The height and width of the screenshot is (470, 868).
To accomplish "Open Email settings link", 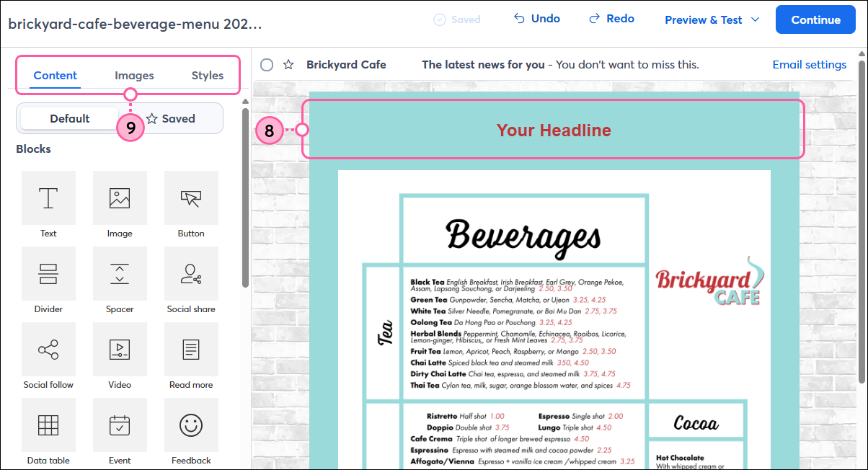I will [810, 65].
